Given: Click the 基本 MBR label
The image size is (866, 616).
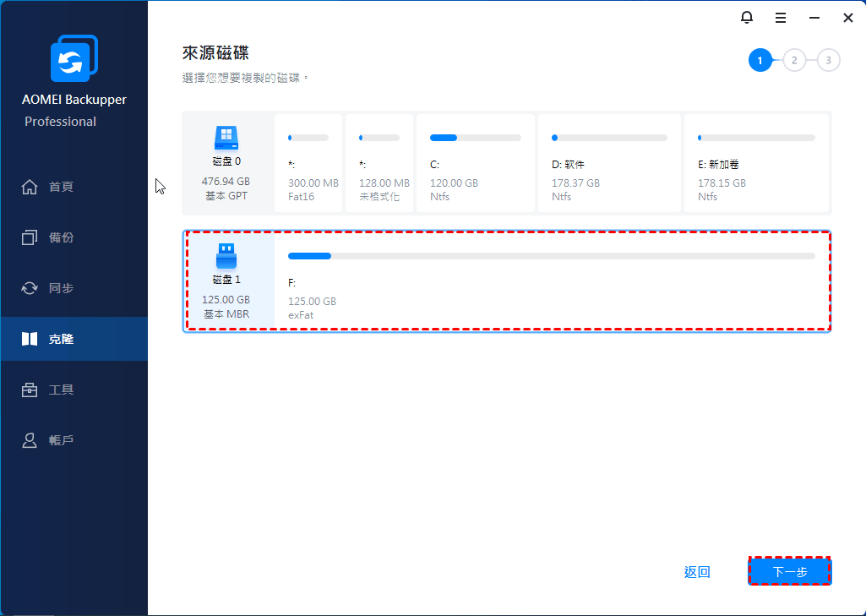Looking at the screenshot, I should [226, 313].
